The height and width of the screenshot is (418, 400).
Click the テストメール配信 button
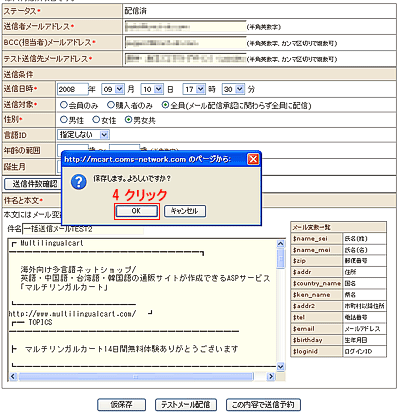186,405
